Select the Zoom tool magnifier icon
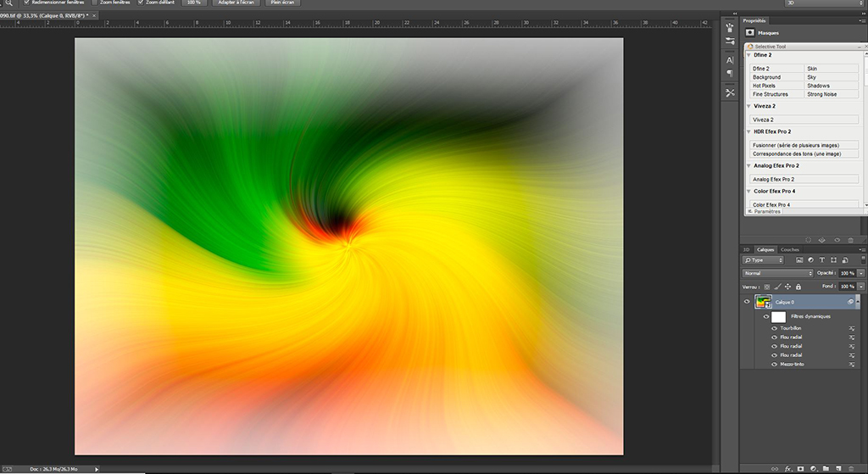The height and width of the screenshot is (474, 868). (8, 3)
